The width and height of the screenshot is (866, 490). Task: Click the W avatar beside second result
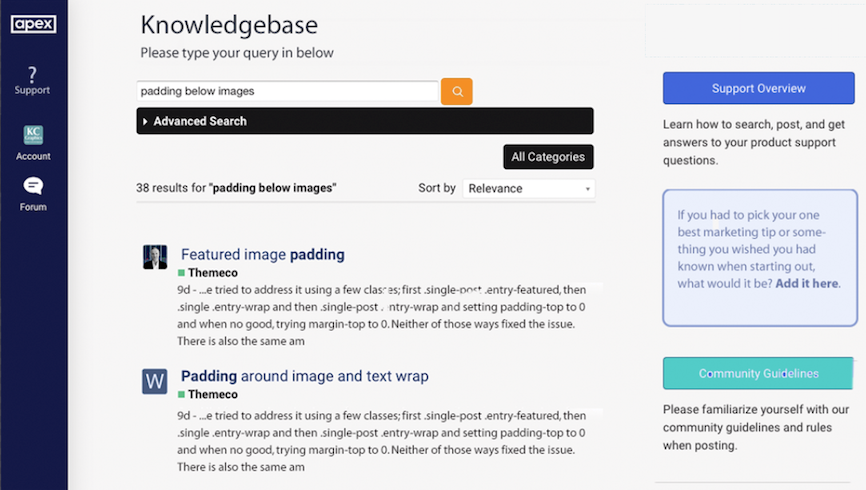(155, 380)
